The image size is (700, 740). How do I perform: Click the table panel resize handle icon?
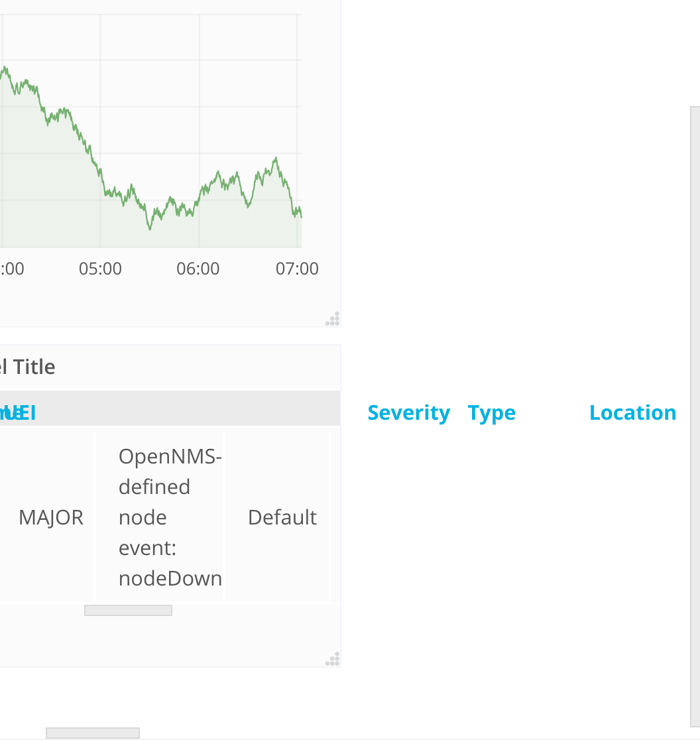pyautogui.click(x=333, y=659)
